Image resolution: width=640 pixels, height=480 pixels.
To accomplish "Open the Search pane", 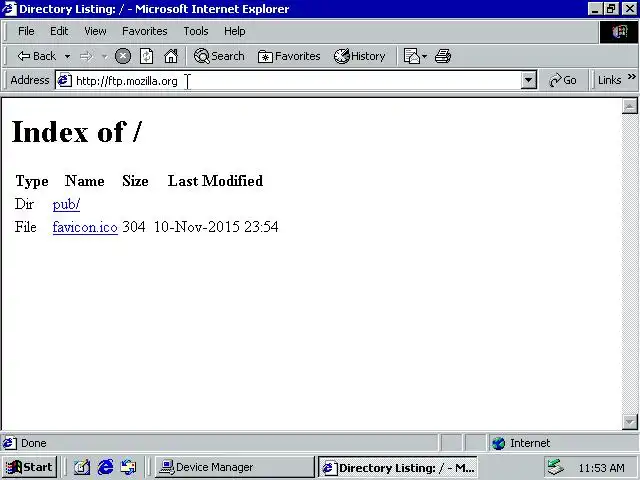I will [219, 56].
